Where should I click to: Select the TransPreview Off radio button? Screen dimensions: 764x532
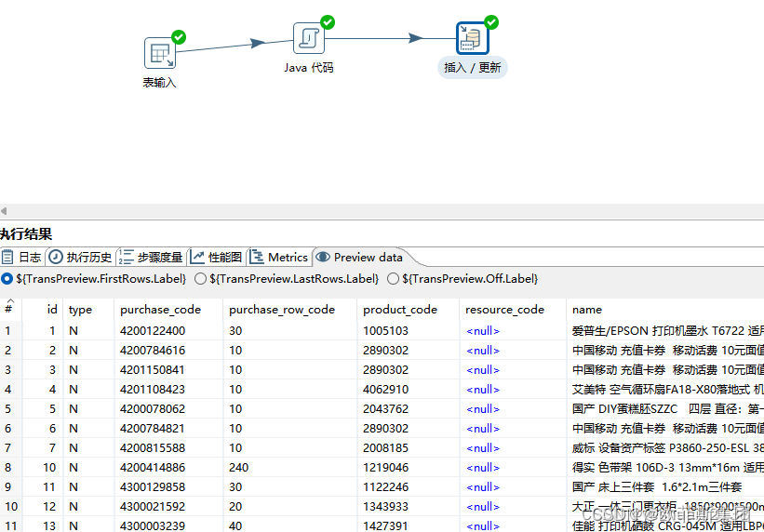pos(393,279)
